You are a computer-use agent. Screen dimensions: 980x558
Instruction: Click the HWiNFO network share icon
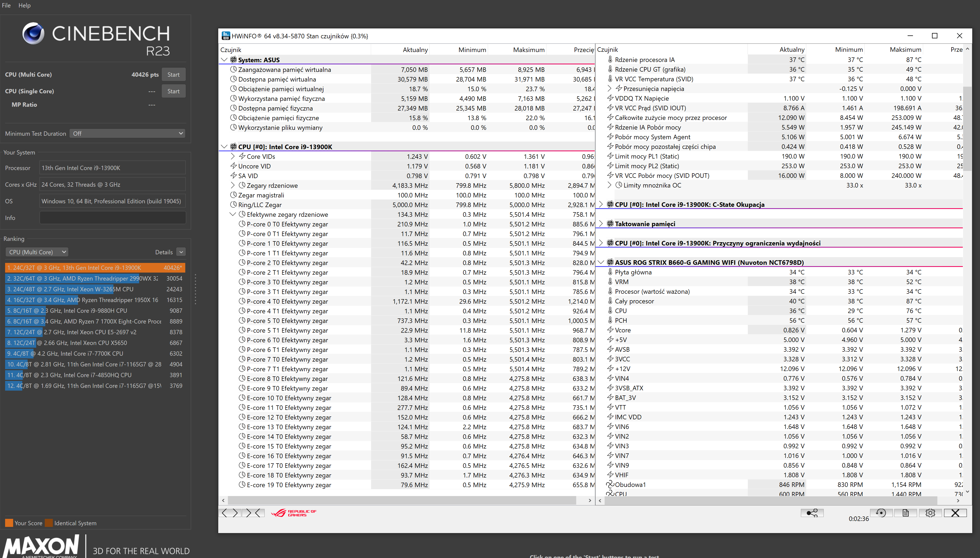point(812,513)
